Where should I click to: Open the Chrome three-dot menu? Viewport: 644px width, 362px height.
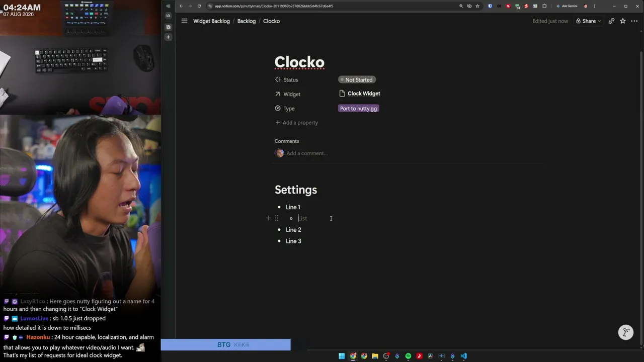click(x=594, y=6)
